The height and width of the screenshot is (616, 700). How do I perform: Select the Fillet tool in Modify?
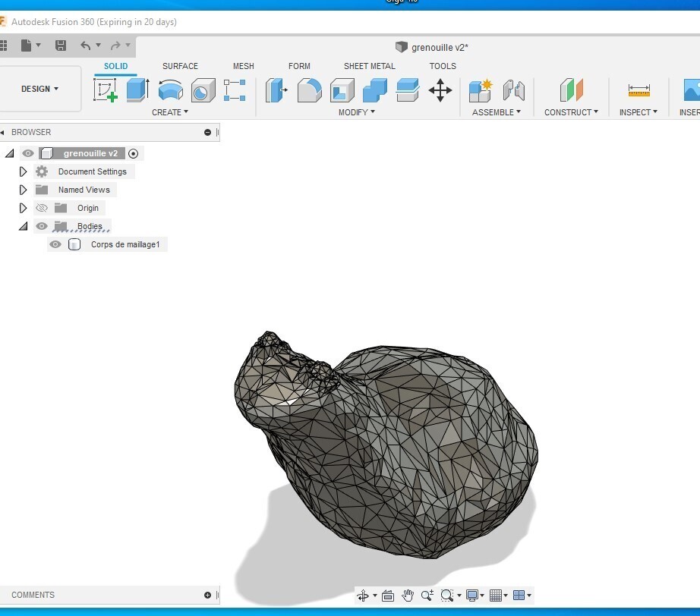click(x=309, y=90)
